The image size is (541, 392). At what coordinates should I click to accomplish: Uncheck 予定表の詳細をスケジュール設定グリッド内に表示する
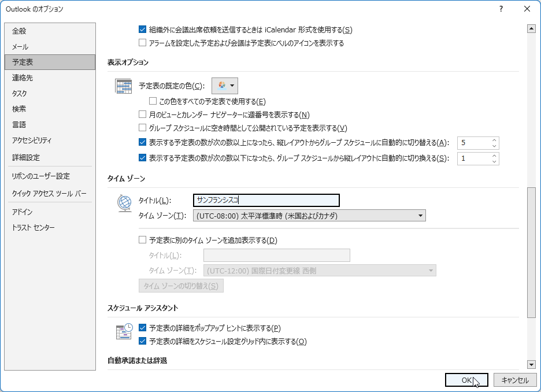click(142, 341)
